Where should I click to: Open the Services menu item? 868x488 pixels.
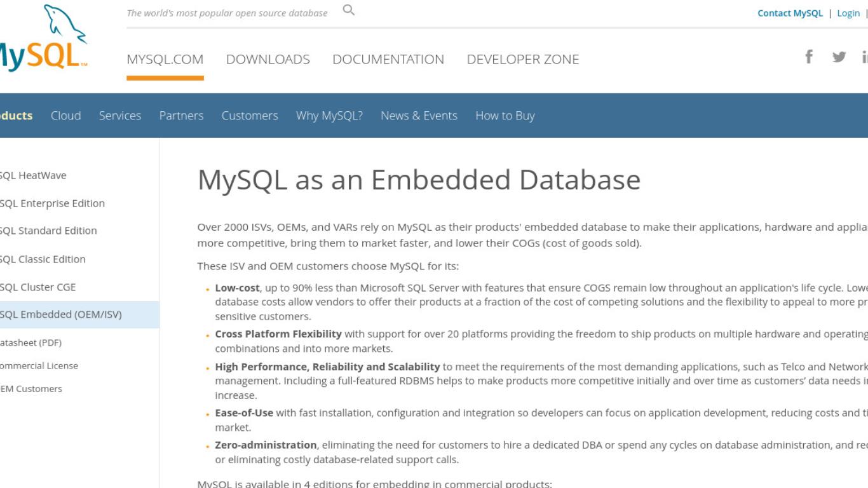(x=120, y=116)
